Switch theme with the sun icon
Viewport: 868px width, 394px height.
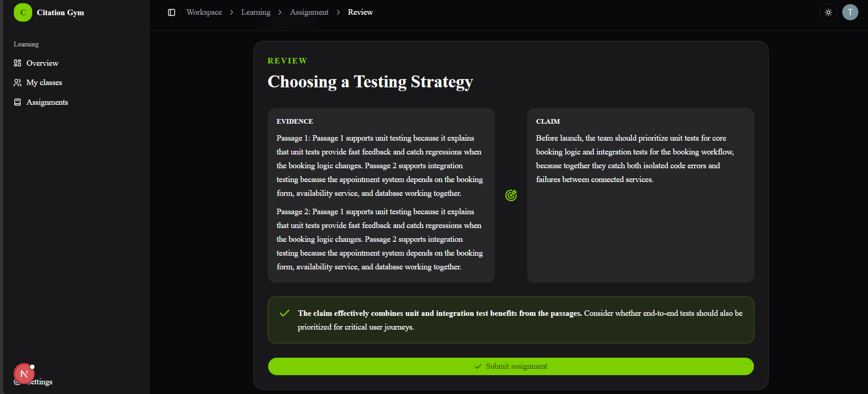[828, 12]
